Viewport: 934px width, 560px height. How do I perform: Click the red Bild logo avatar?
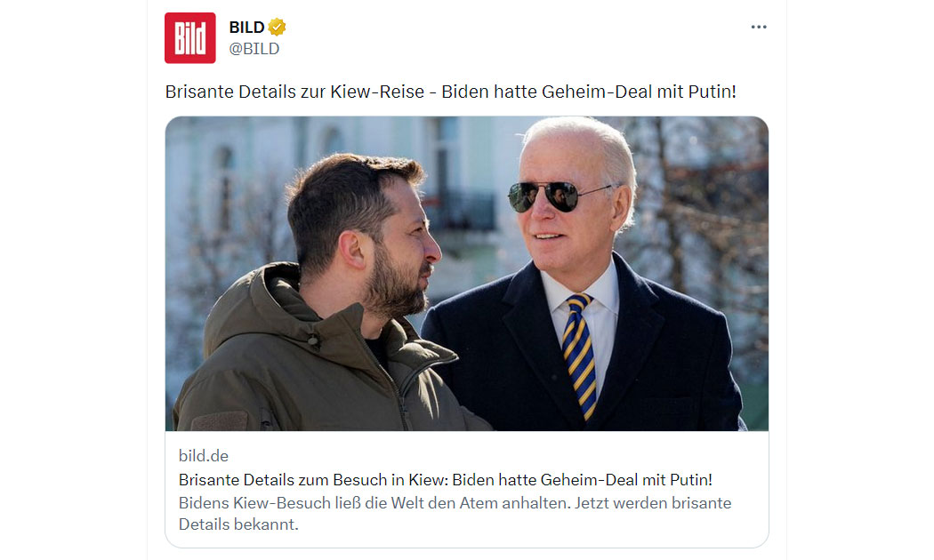coord(190,37)
